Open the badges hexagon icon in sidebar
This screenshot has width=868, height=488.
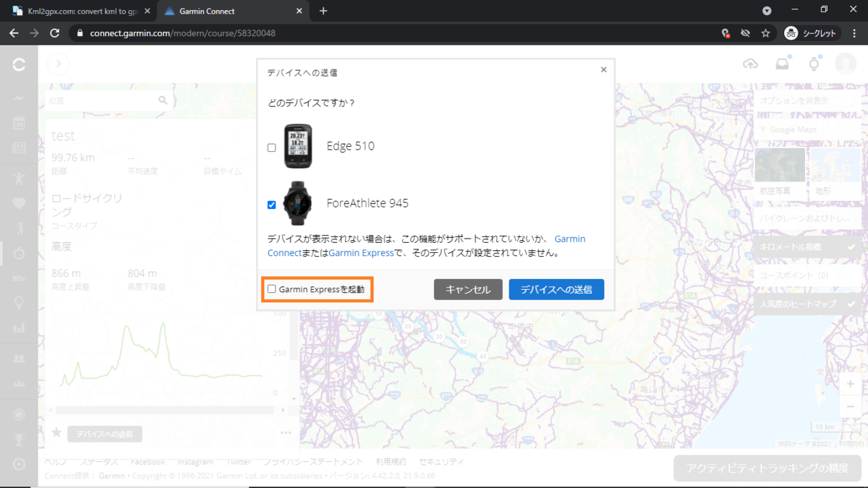click(20, 414)
